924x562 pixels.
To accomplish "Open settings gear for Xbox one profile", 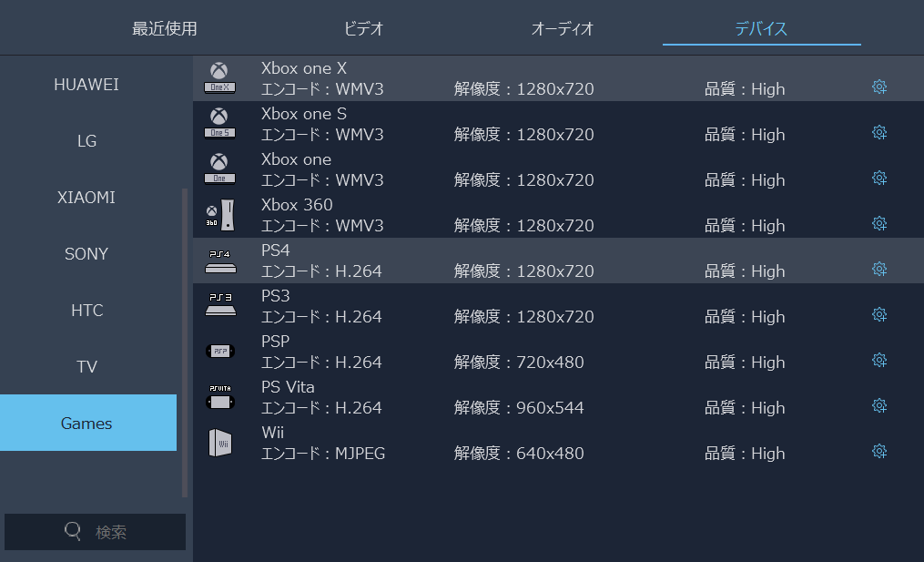I will pos(879,179).
